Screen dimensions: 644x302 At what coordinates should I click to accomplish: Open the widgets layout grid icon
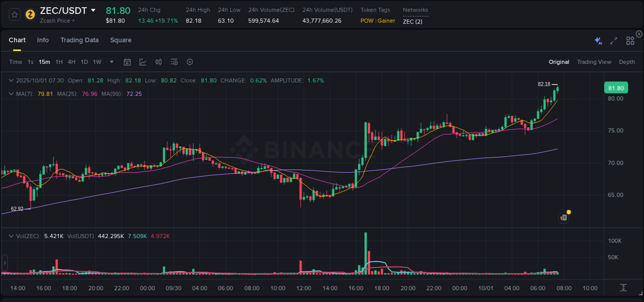[630, 40]
